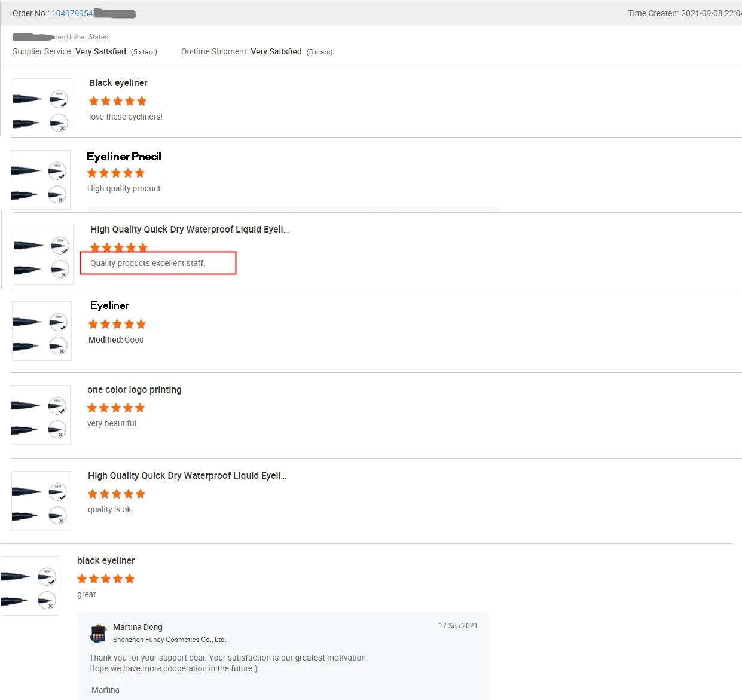742x700 pixels.
Task: Click the 'one color logo printing' title
Action: pyautogui.click(x=135, y=390)
